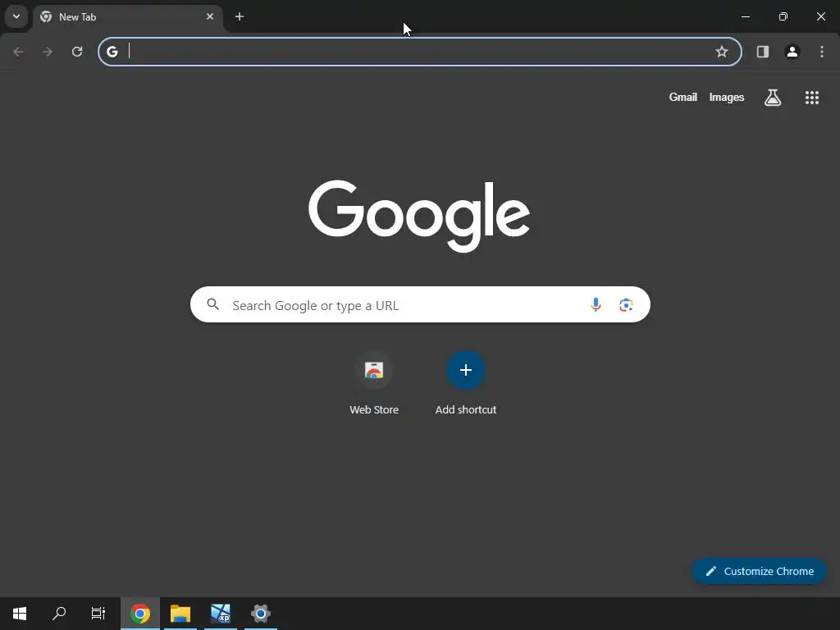Open Gmail link

point(683,97)
